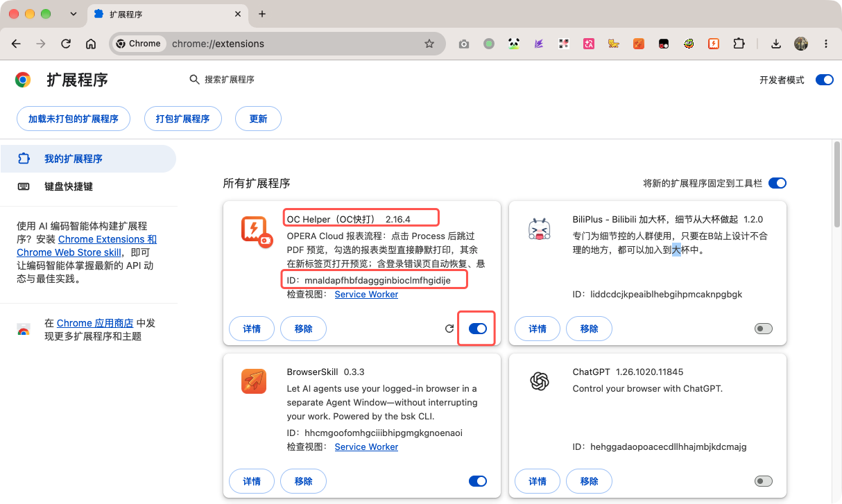The image size is (842, 504).
Task: Open the extensions puzzle piece menu
Action: tap(739, 44)
